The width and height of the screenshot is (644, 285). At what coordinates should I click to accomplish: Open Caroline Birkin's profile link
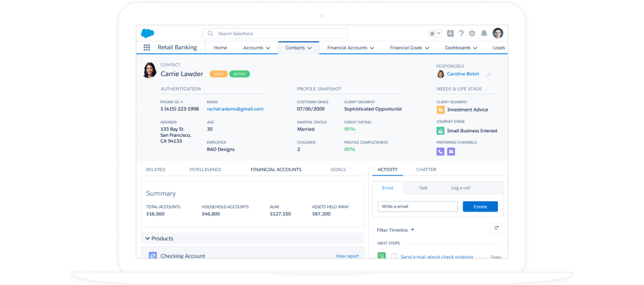(463, 74)
